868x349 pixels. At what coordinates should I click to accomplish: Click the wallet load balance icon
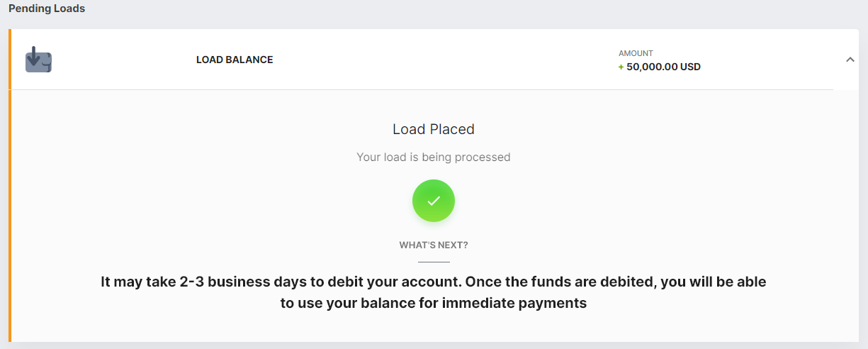coord(38,60)
